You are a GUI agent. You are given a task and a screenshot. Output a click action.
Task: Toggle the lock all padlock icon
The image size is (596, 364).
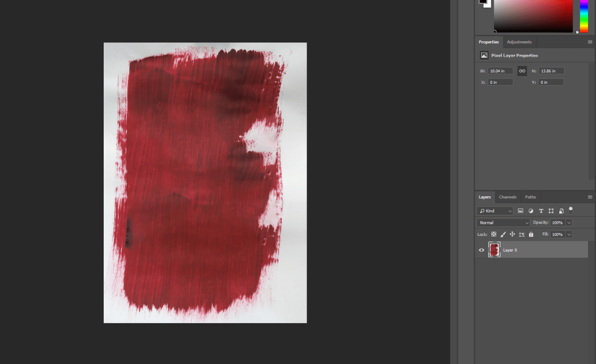click(x=531, y=234)
